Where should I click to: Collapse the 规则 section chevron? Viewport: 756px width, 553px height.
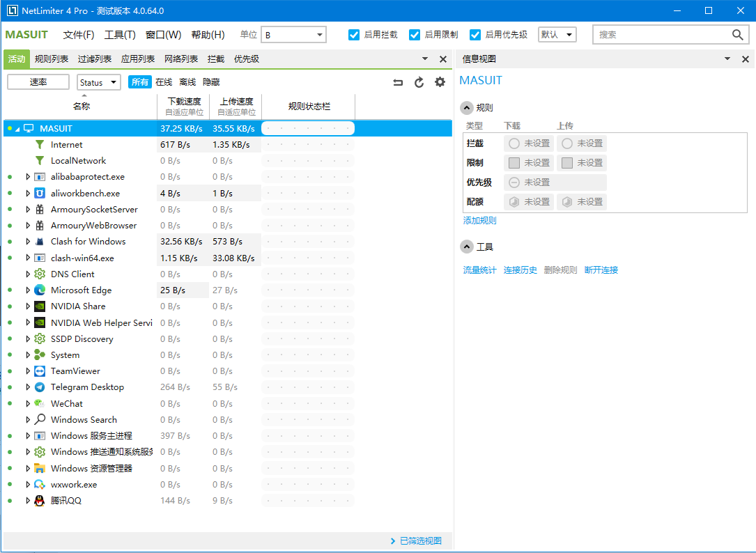pos(466,108)
